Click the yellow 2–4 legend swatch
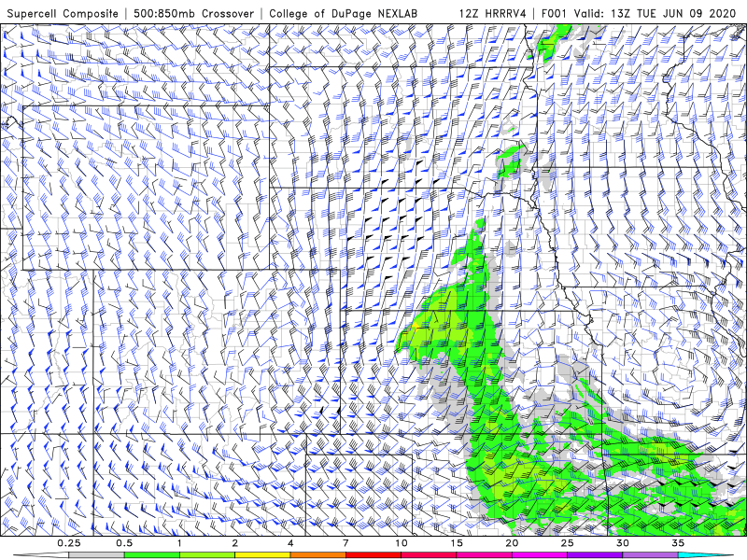This screenshot has width=747, height=560. pos(262,555)
